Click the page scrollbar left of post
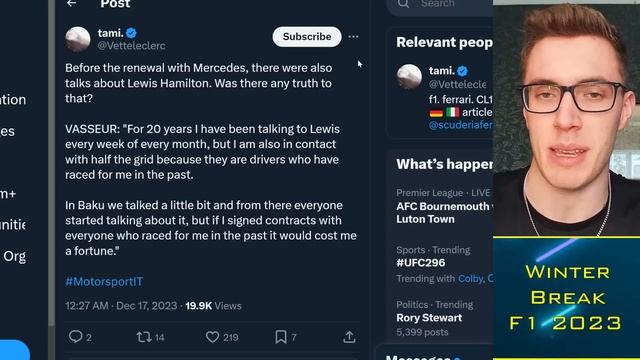640x360 pixels. (51, 163)
